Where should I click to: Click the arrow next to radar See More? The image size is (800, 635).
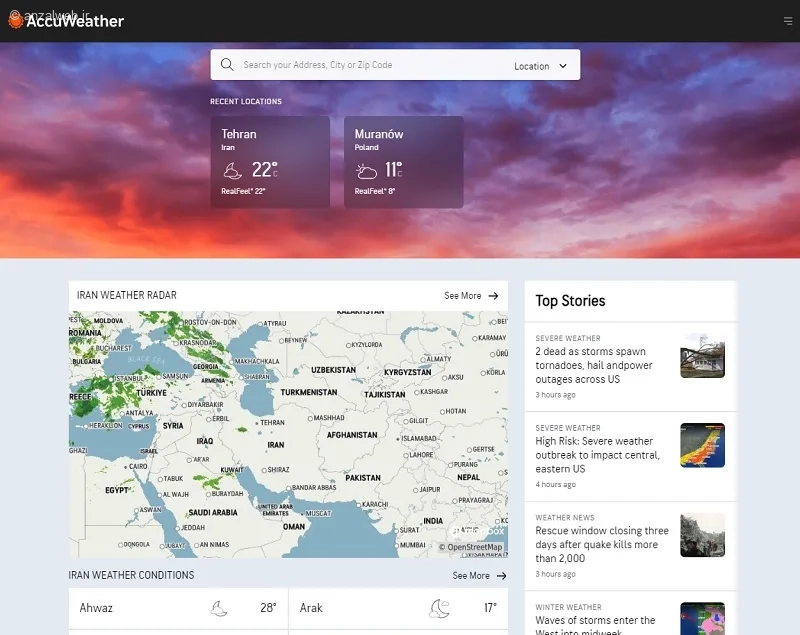[493, 296]
